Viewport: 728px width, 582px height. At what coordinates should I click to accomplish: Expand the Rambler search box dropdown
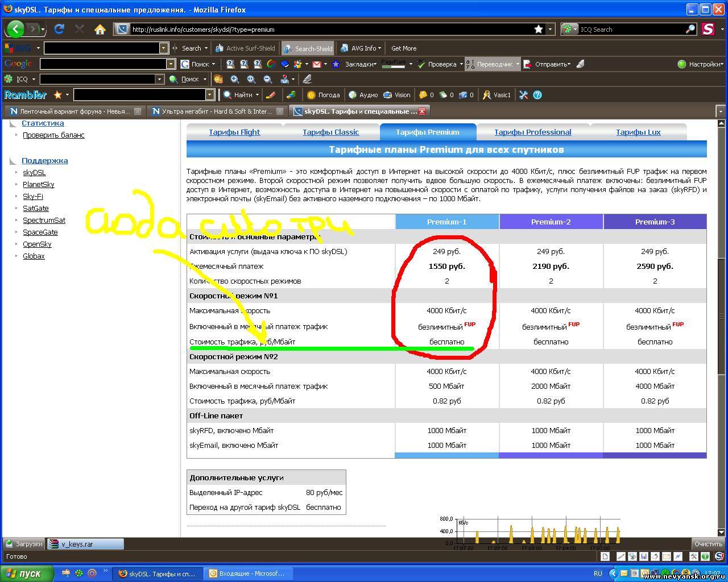pos(210,95)
